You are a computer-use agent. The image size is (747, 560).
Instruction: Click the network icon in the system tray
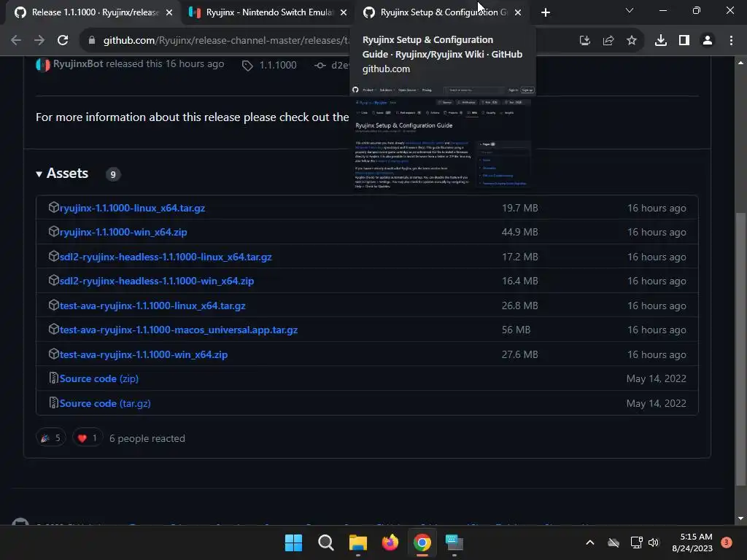click(636, 542)
